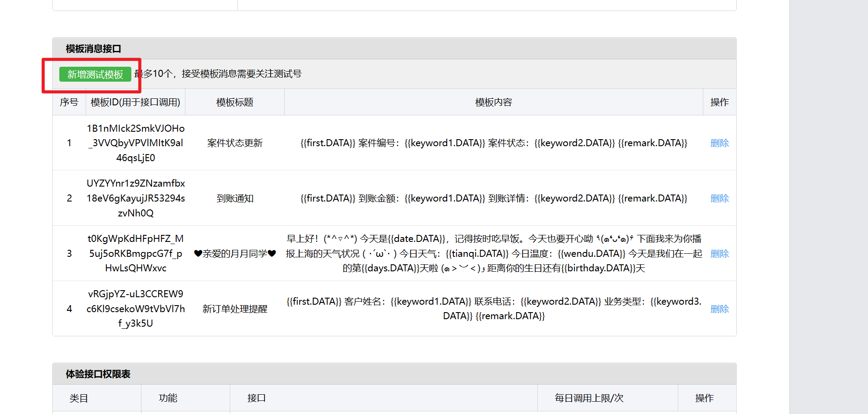Click template ID starting with vRGjpYZ-uL3CCREW9
Viewport: 868px width, 414px height.
tap(136, 309)
